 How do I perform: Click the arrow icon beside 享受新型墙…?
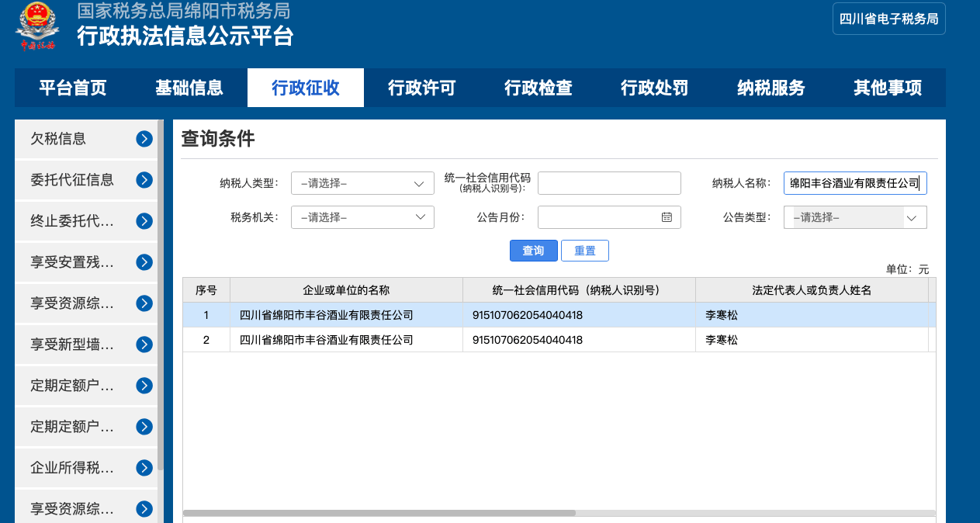(x=144, y=345)
